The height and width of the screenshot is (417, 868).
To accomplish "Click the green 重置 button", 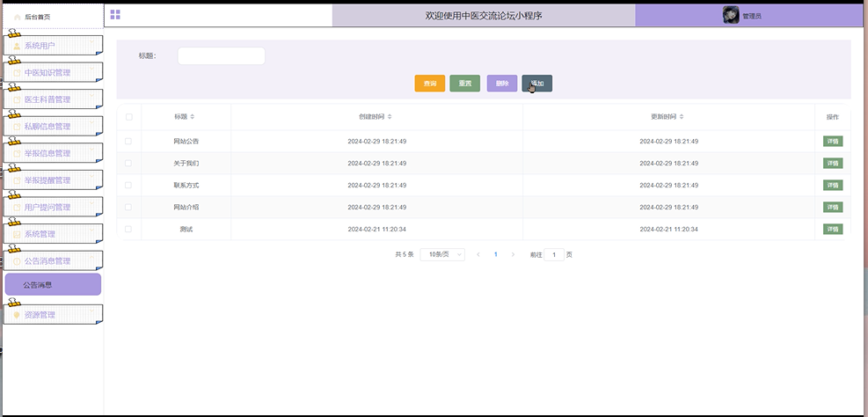I will [465, 84].
